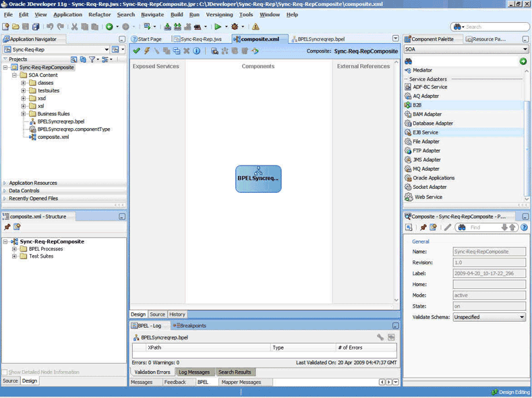Image resolution: width=532 pixels, height=398 pixels.
Task: Switch to the BPELSyncreqrep.bpel editor tab
Action: pos(320,39)
